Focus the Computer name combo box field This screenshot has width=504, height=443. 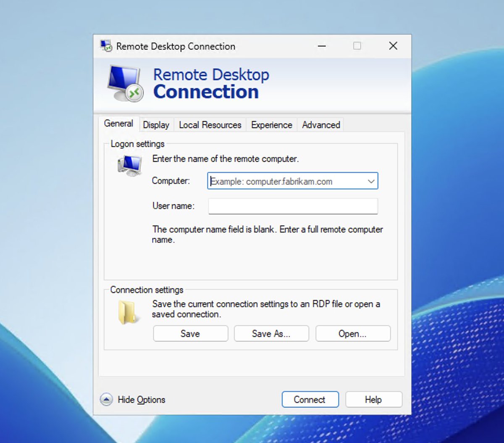[x=293, y=181]
